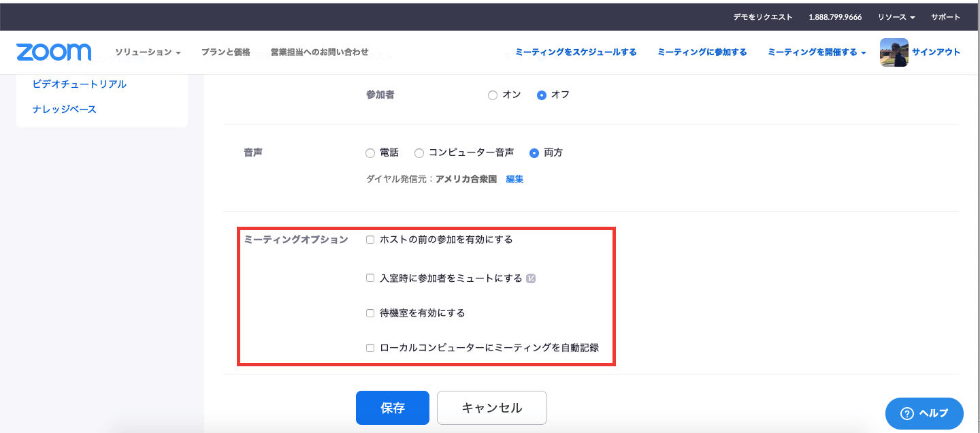This screenshot has width=980, height=433.
Task: Enable ホストの前の参加を有効にする checkbox
Action: point(370,240)
